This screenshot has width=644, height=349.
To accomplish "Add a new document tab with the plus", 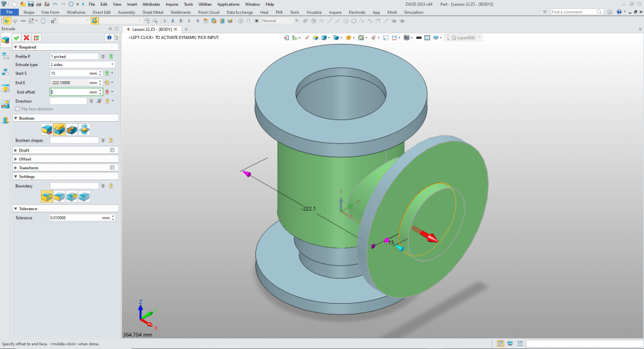I will pos(186,29).
